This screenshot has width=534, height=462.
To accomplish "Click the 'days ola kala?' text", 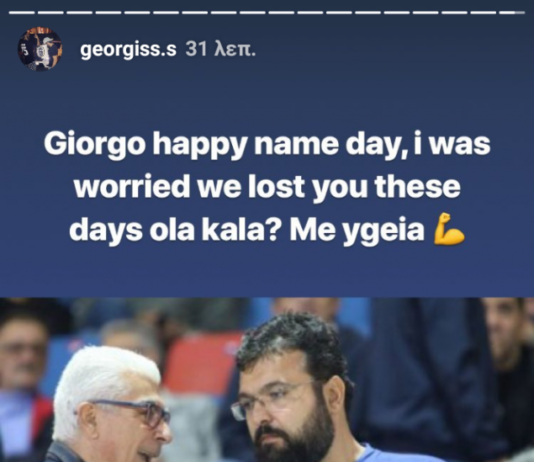I will (x=173, y=231).
